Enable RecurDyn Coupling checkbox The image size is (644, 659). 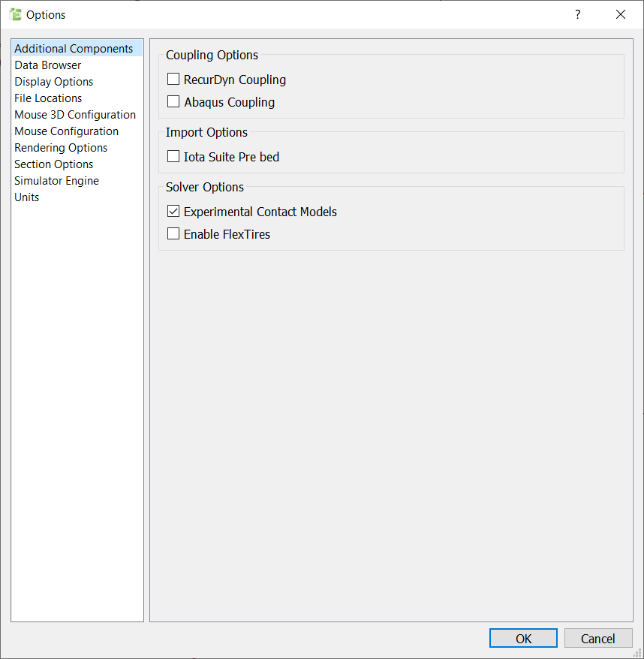(173, 80)
